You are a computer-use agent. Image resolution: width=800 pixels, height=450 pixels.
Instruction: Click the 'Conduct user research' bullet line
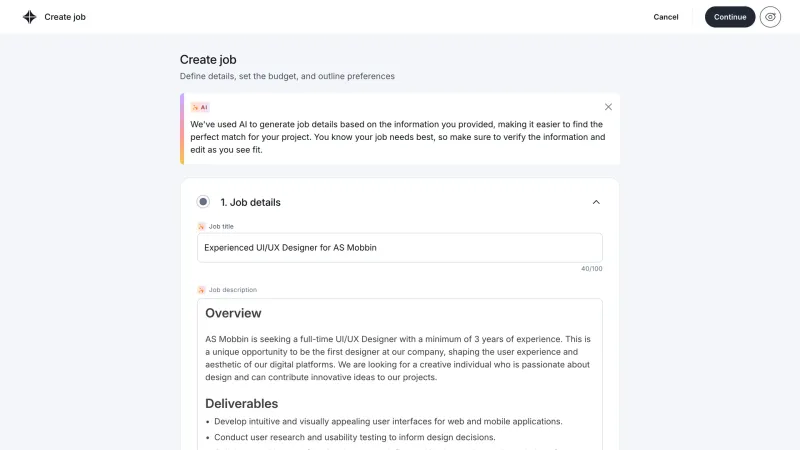tap(355, 437)
